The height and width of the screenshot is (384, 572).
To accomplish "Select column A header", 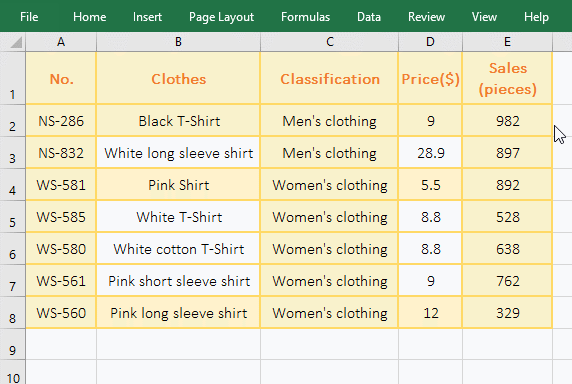I will [x=61, y=42].
